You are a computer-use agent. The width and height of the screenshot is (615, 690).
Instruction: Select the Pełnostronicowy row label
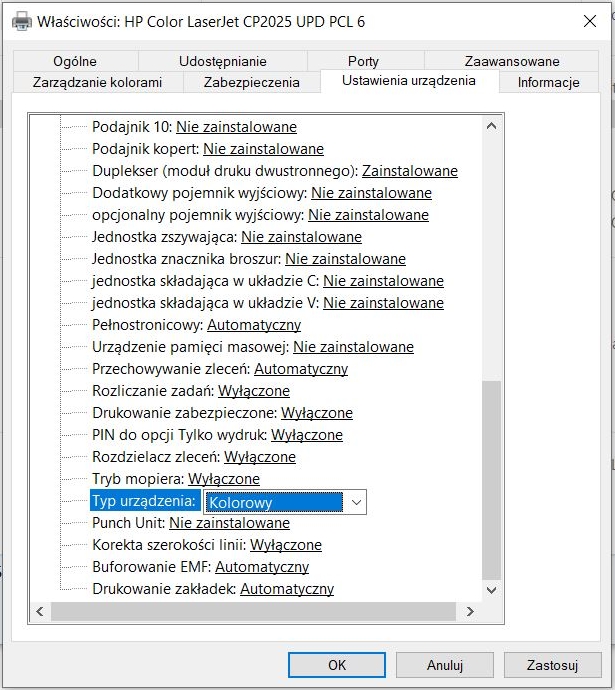click(x=148, y=325)
